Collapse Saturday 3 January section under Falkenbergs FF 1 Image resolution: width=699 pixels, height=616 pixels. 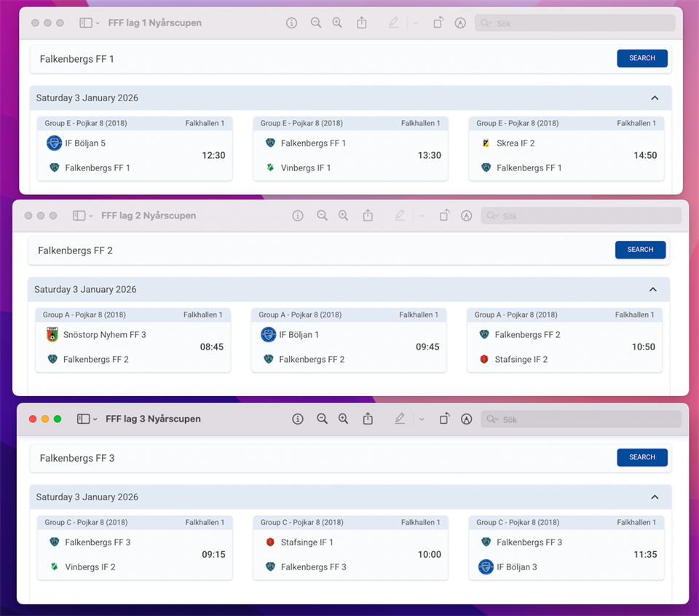click(654, 98)
